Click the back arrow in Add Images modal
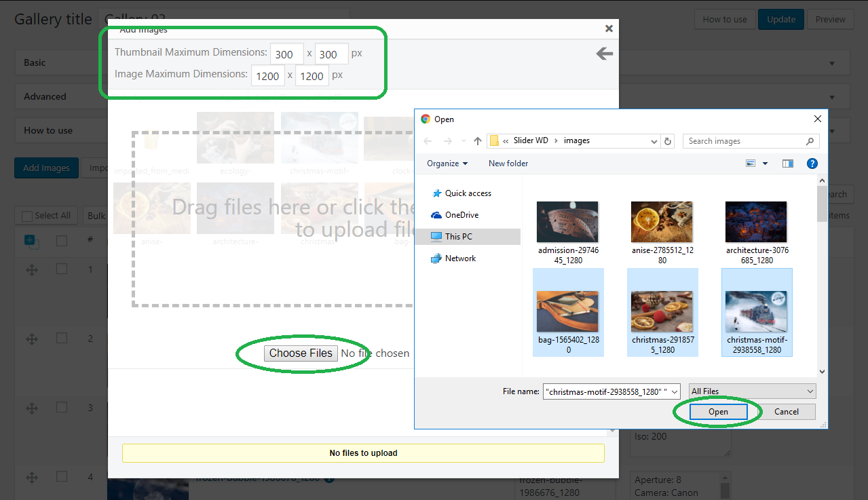The height and width of the screenshot is (500, 868). click(604, 54)
